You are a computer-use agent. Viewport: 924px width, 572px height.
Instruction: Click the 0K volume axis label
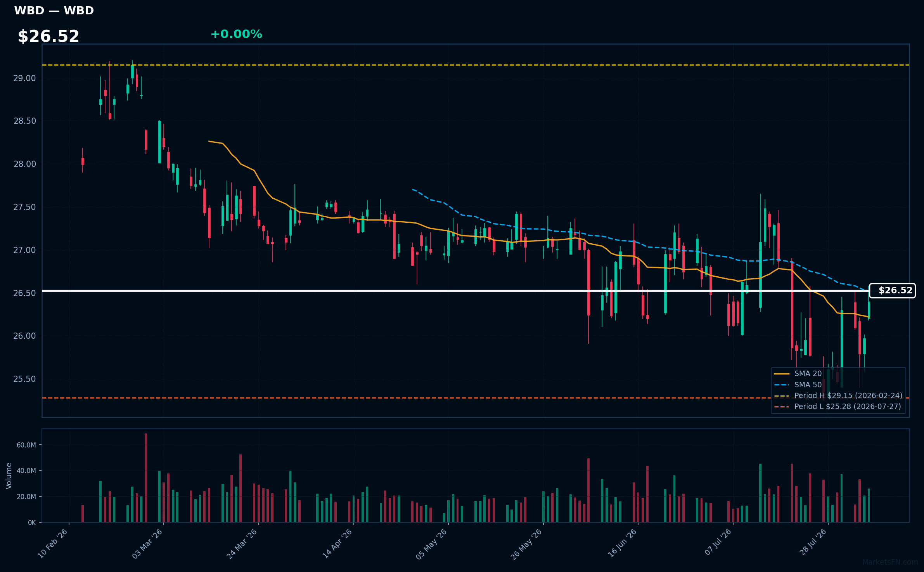tap(32, 523)
